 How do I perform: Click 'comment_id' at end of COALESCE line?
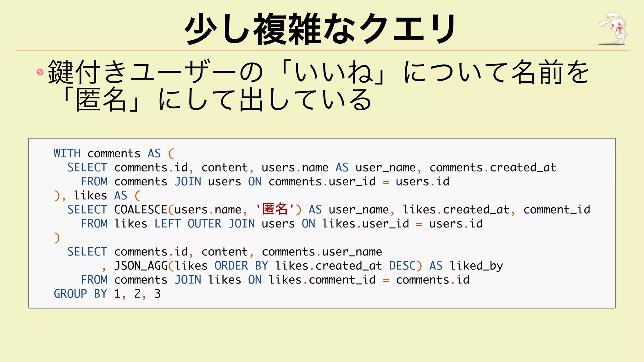click(x=557, y=210)
